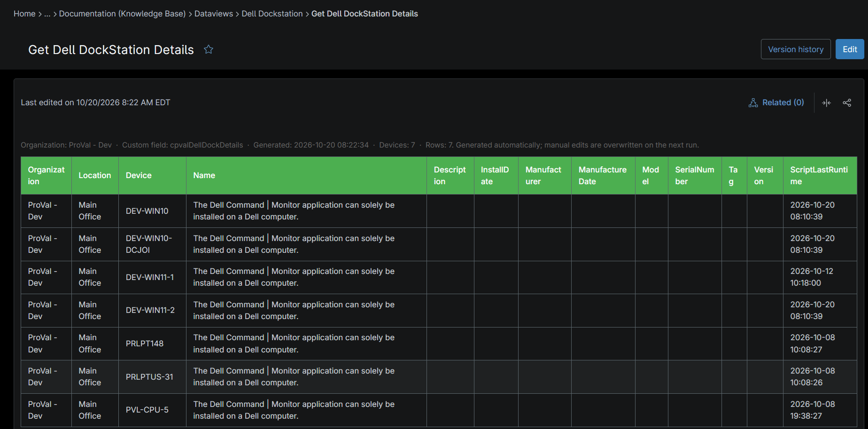The image size is (868, 429).
Task: Open the Related (0) link
Action: click(776, 102)
